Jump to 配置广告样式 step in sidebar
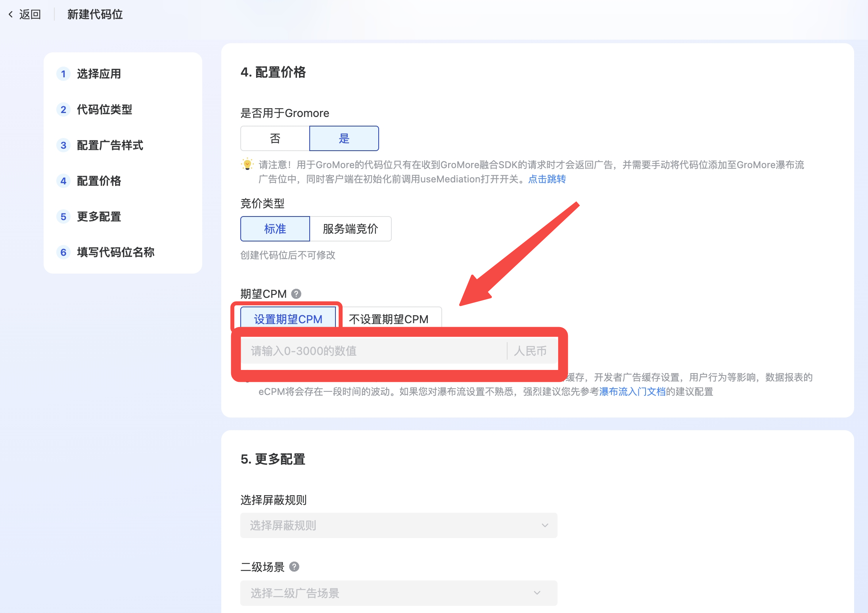868x613 pixels. tap(110, 145)
